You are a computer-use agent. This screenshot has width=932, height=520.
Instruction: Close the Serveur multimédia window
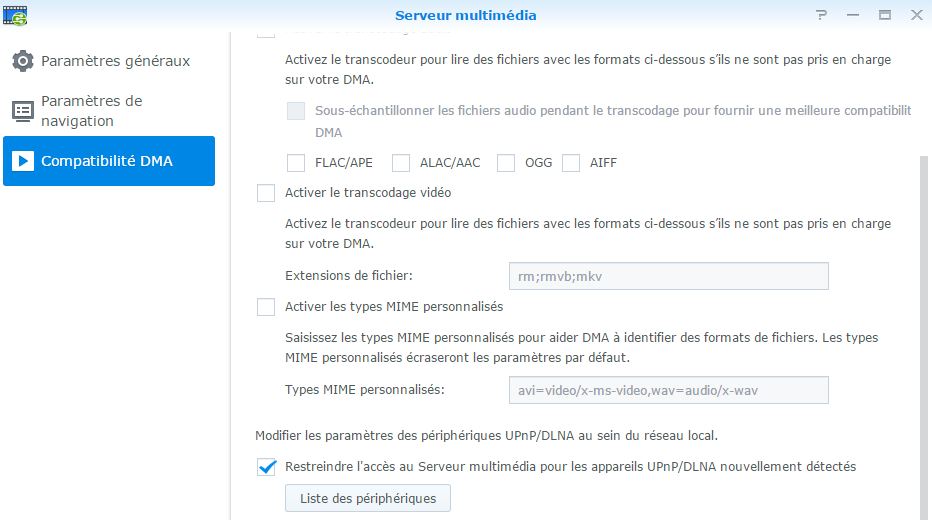click(915, 15)
